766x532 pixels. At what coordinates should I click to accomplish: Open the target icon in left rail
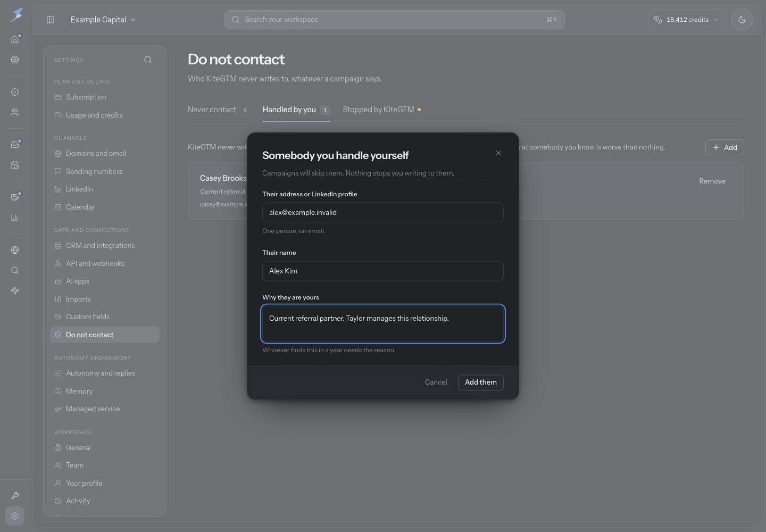tap(15, 60)
